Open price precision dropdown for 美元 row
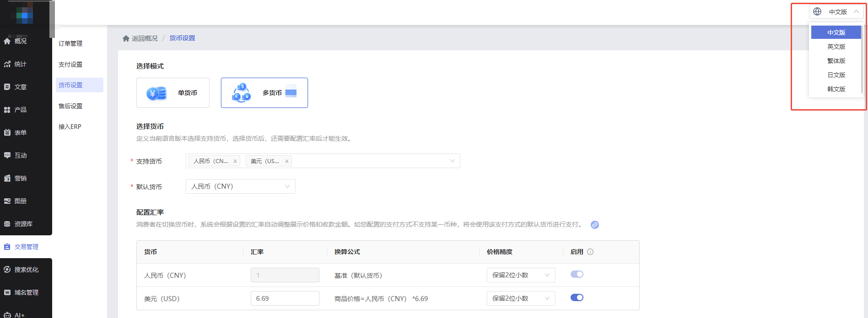 click(x=521, y=298)
